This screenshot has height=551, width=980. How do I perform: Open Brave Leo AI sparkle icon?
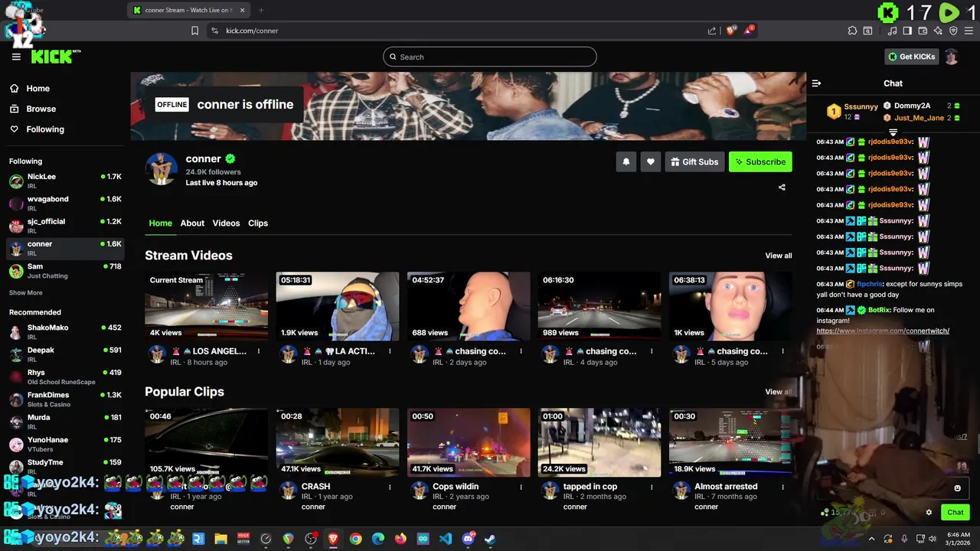(x=938, y=31)
